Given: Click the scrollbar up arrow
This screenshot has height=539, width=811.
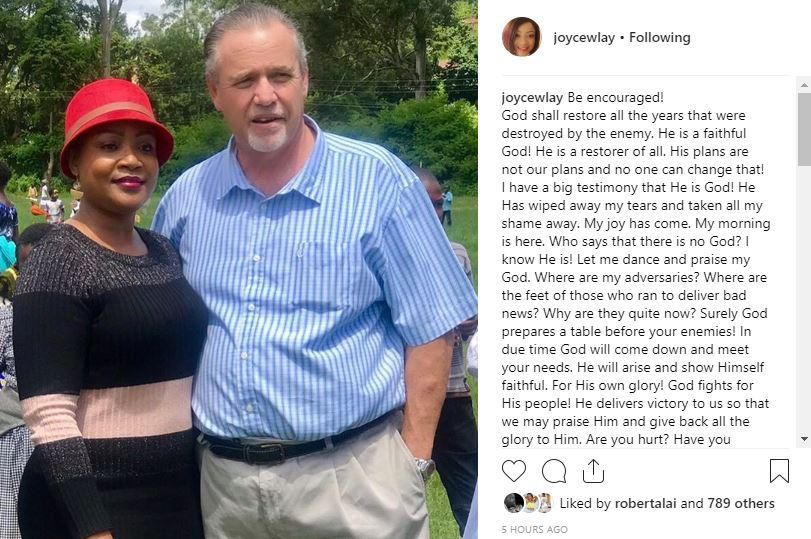Looking at the screenshot, I should (x=804, y=84).
